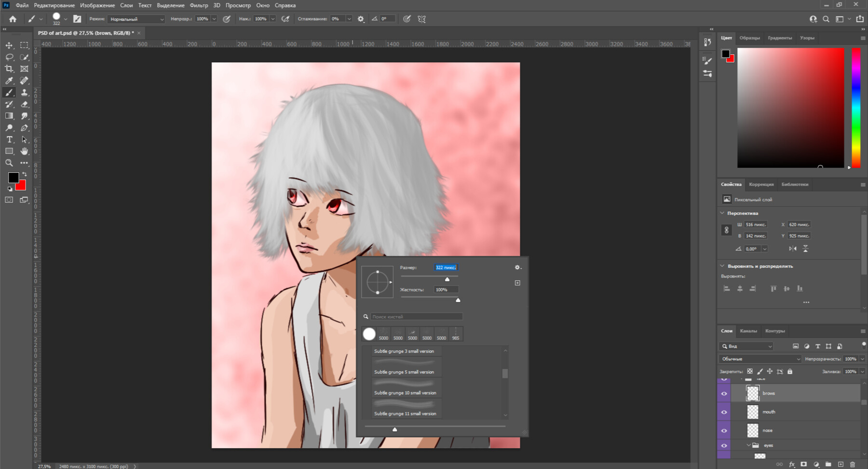Select the Spot Healing Brush tool

tap(24, 81)
